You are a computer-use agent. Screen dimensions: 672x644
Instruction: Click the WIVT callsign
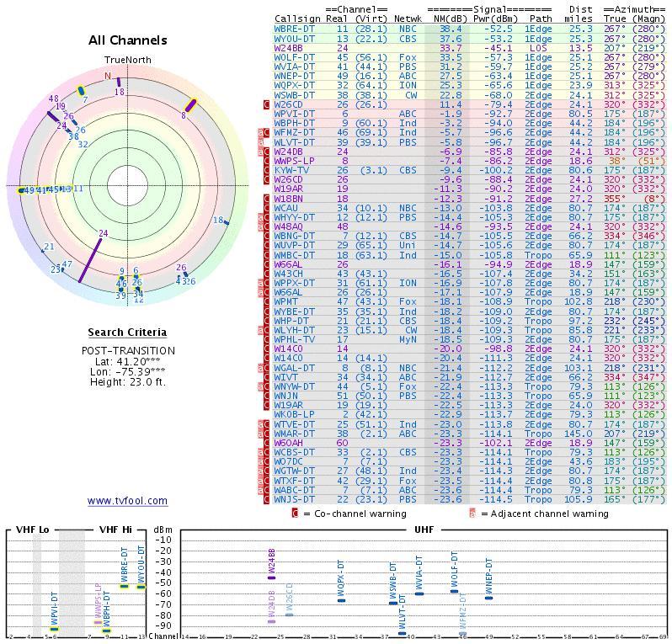[x=285, y=377]
